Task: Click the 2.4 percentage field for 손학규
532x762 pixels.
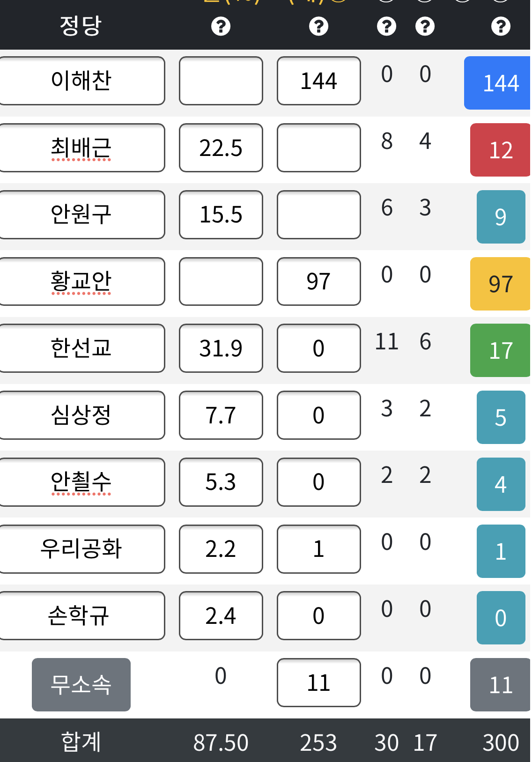Action: click(x=221, y=616)
